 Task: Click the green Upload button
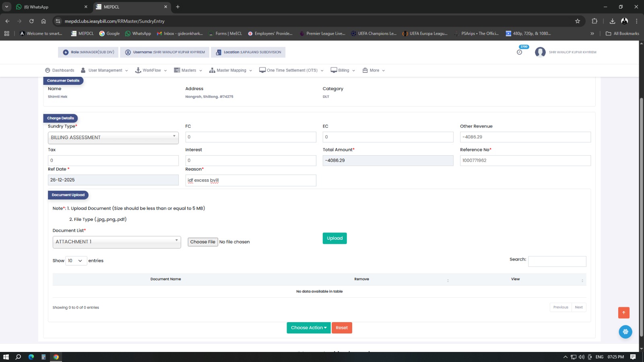334,239
